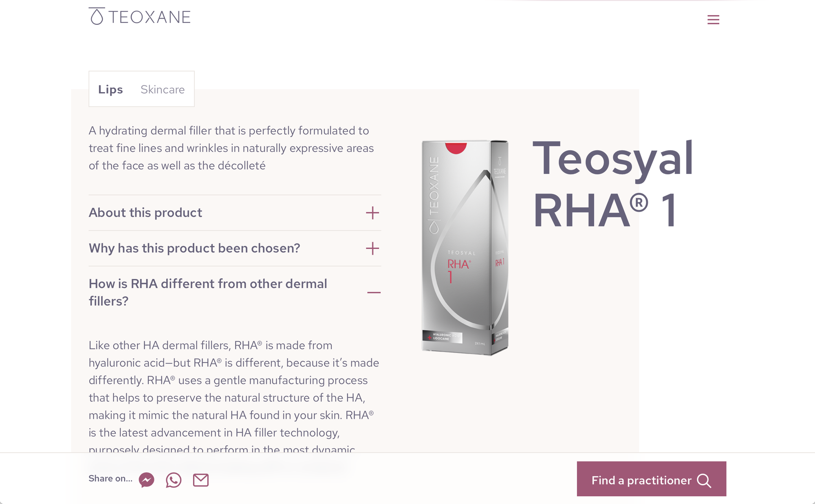Select the Lips tab

(x=110, y=89)
